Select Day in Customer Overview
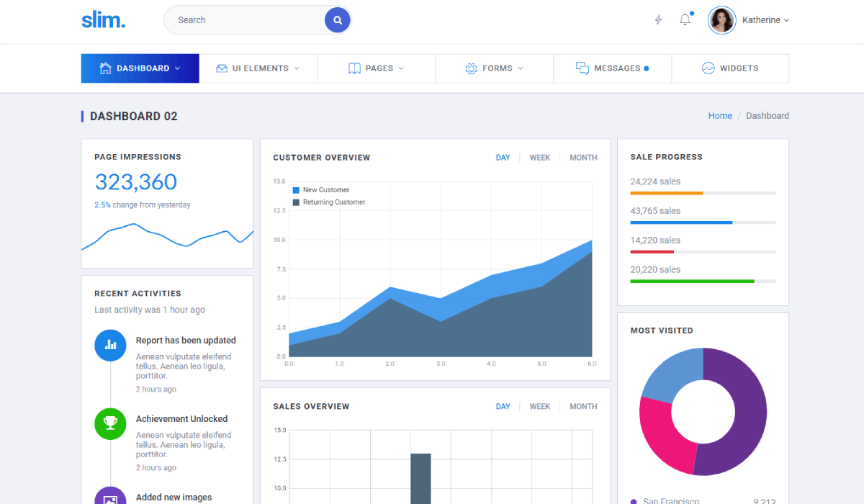This screenshot has height=504, width=864. (503, 158)
